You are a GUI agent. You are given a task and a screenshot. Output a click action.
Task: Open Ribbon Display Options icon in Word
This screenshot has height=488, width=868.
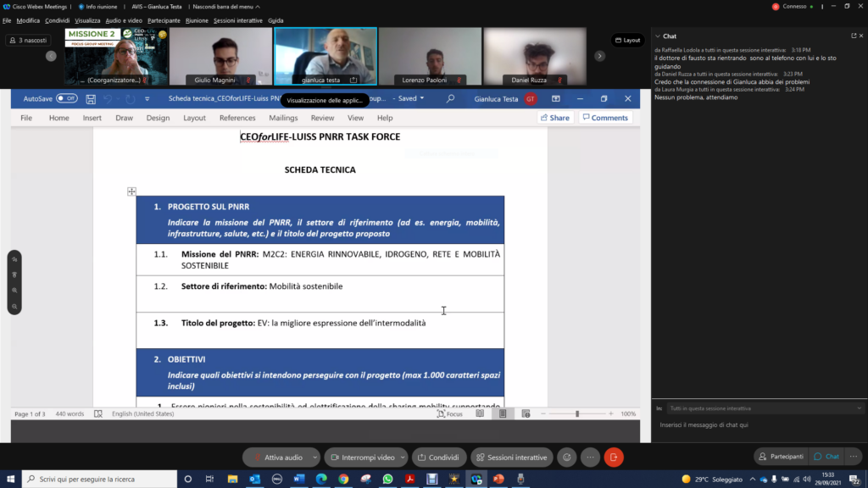(x=556, y=98)
